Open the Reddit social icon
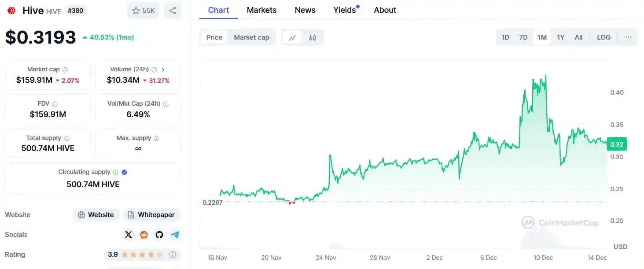This screenshot has height=269, width=644. pos(144,235)
